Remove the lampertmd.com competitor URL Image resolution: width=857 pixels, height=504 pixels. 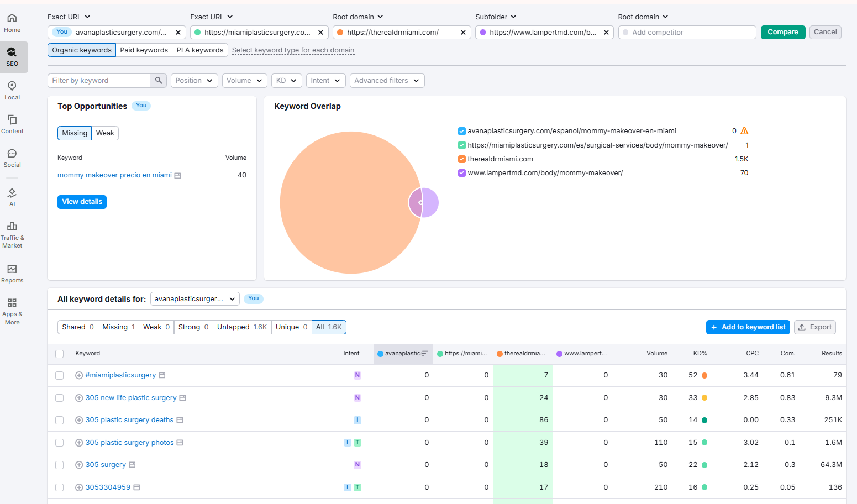606,33
